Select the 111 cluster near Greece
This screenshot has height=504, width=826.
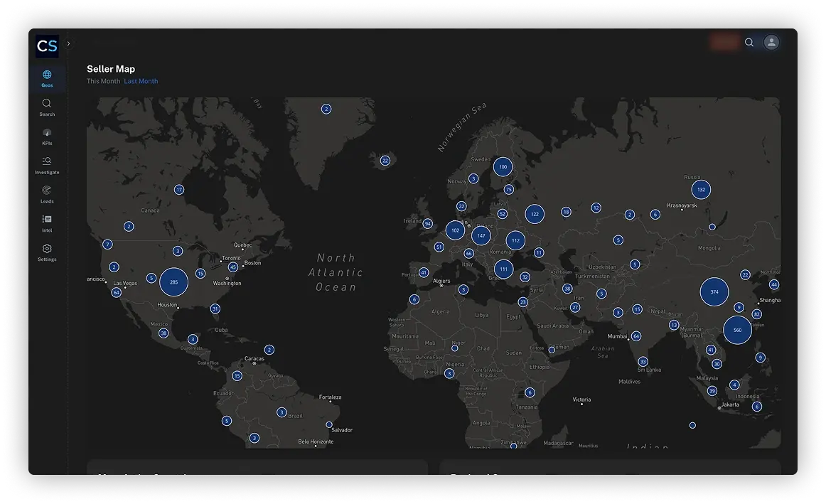503,269
